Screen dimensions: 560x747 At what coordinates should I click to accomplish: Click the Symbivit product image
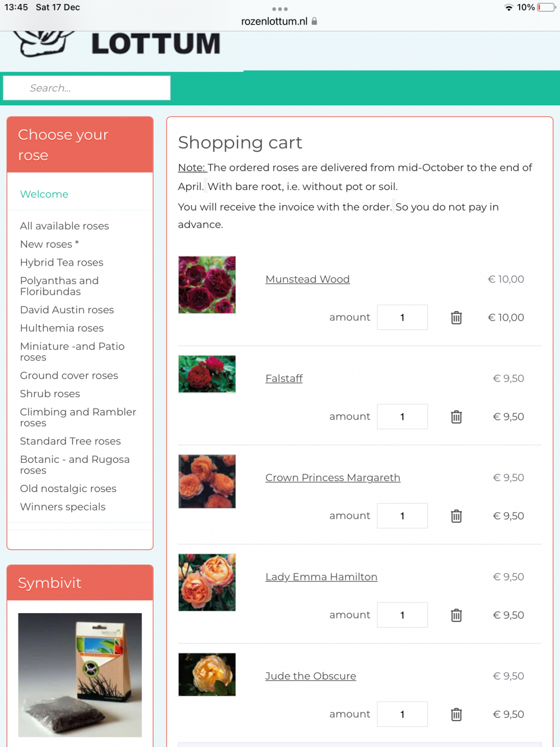click(x=80, y=675)
